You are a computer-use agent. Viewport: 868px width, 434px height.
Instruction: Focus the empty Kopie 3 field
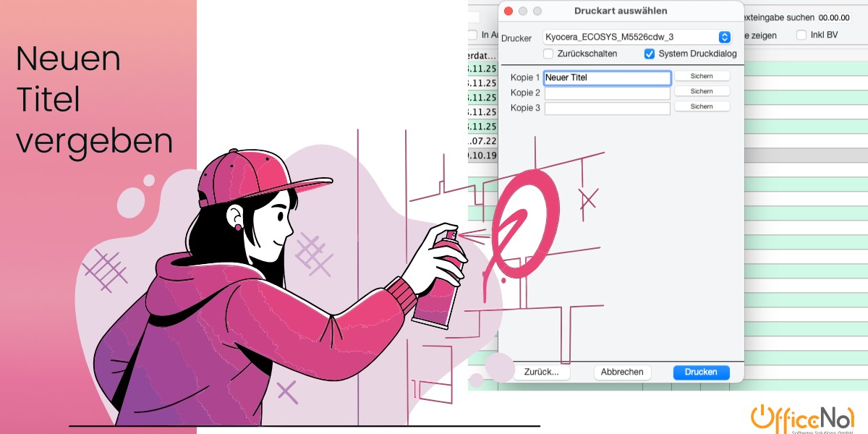(x=608, y=109)
